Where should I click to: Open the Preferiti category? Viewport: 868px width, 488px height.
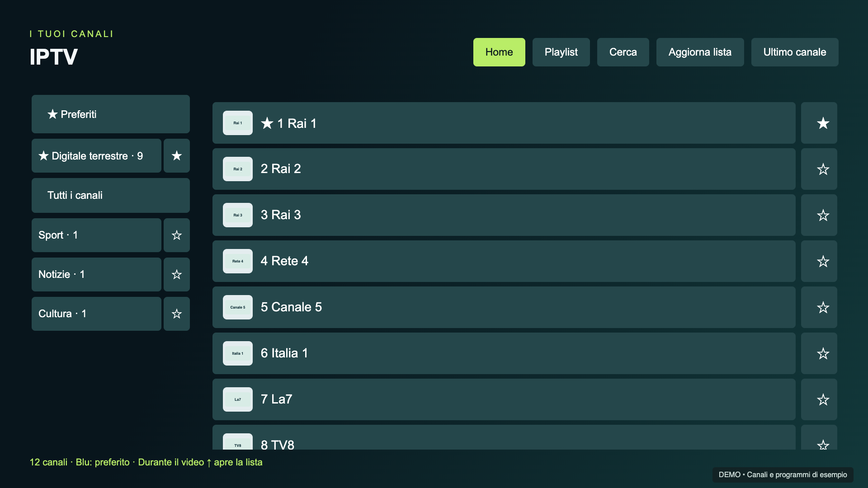pyautogui.click(x=111, y=114)
